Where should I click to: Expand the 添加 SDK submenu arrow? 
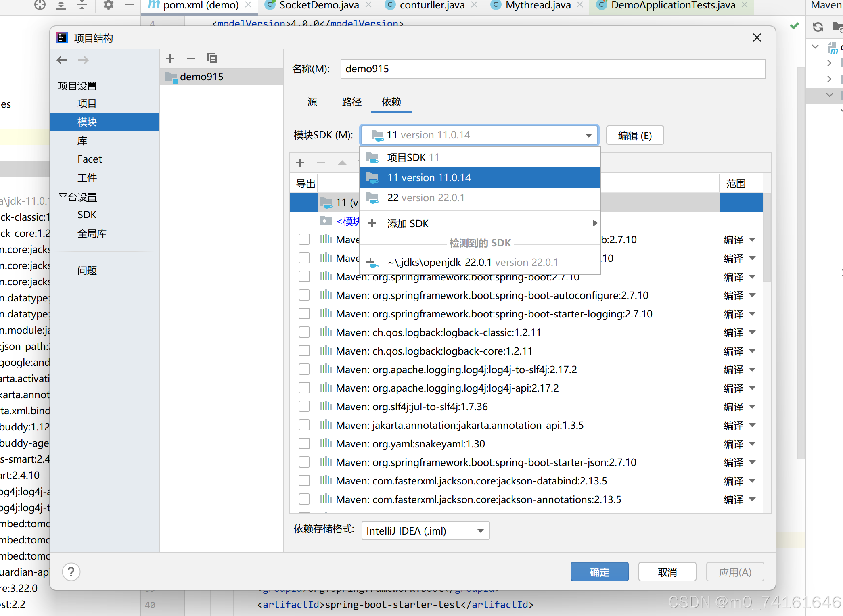click(595, 223)
